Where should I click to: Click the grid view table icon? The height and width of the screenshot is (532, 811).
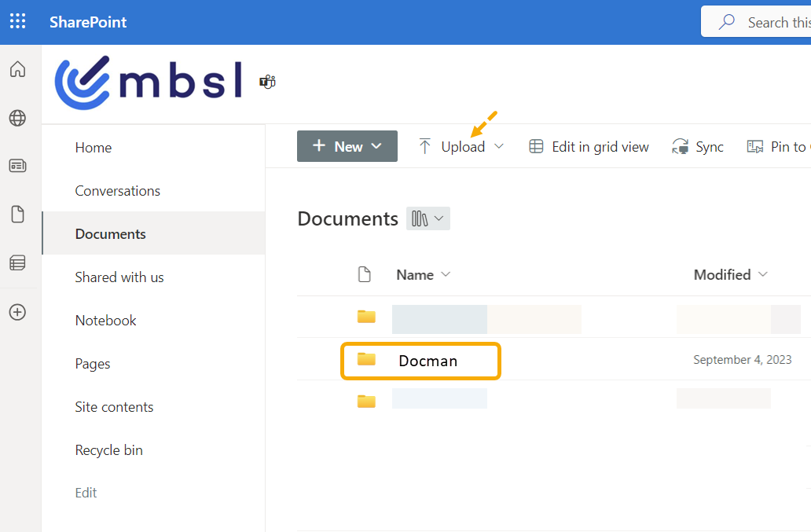537,146
